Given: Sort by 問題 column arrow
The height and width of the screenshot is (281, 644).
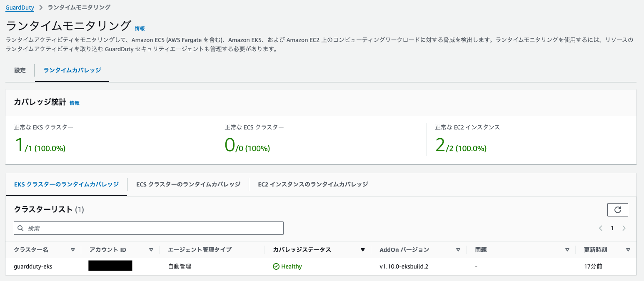Looking at the screenshot, I should point(567,250).
